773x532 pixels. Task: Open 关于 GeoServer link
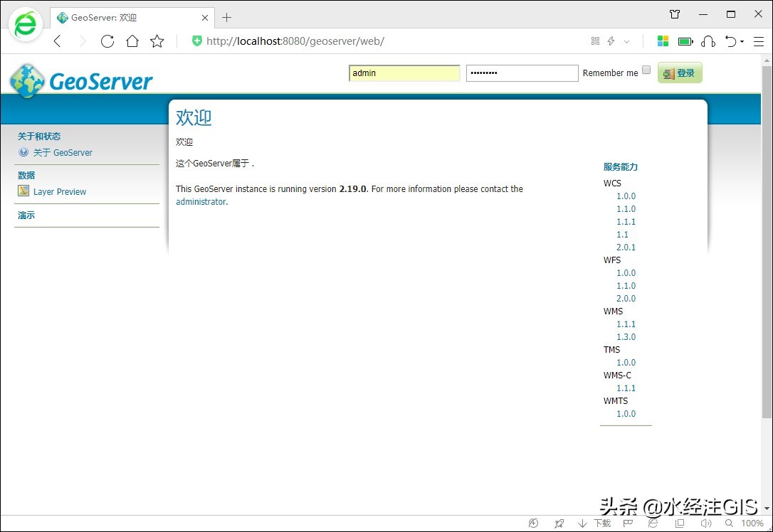point(63,153)
